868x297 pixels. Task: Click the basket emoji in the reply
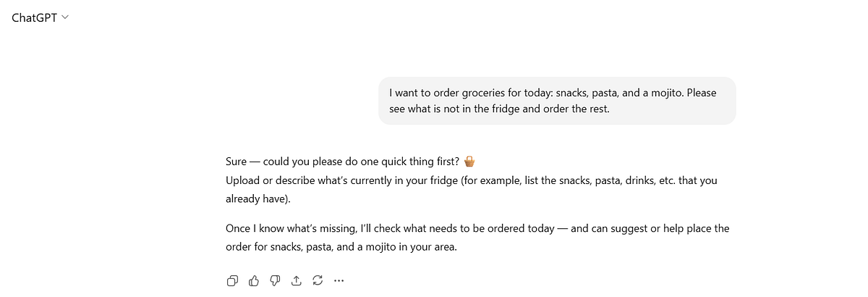click(x=469, y=161)
